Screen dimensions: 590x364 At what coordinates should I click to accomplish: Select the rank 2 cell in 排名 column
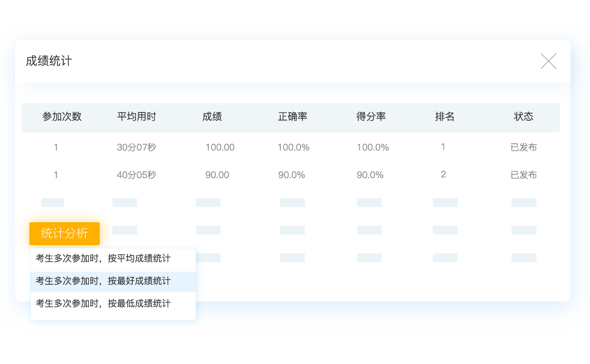tap(443, 174)
